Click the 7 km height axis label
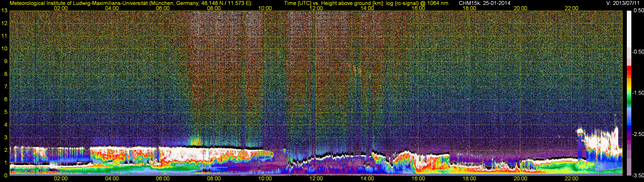This screenshot has width=644, height=182. click(x=6, y=87)
